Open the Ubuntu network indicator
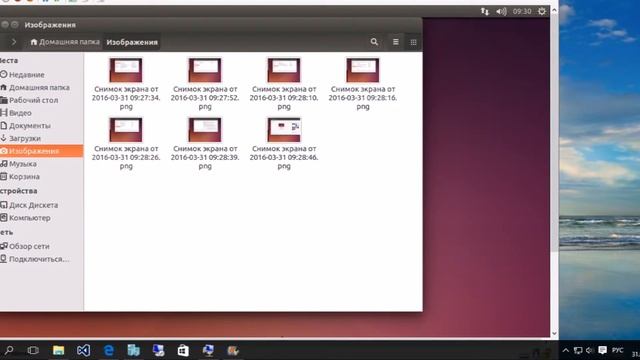 tap(484, 11)
